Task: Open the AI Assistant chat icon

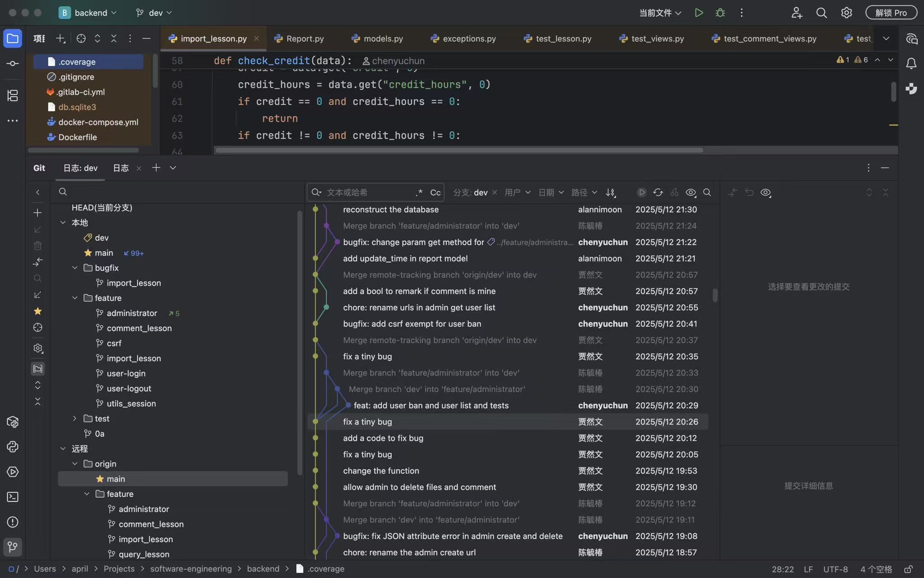Action: click(x=911, y=39)
